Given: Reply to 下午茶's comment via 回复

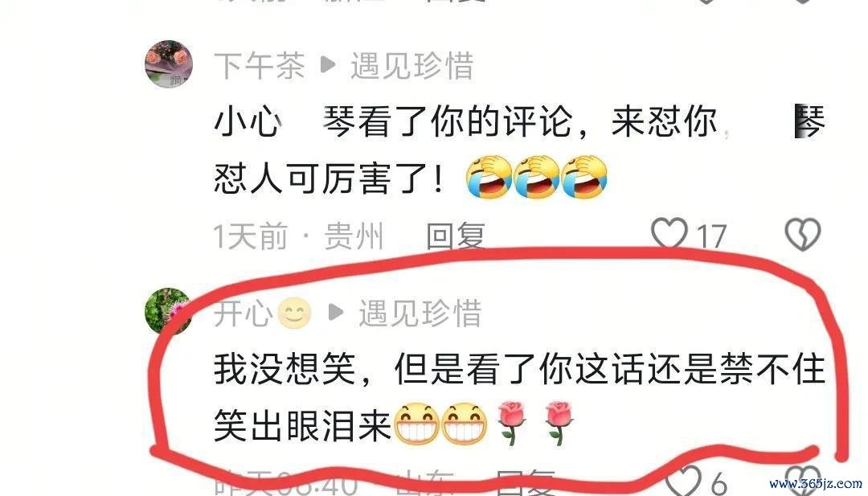Looking at the screenshot, I should [456, 236].
